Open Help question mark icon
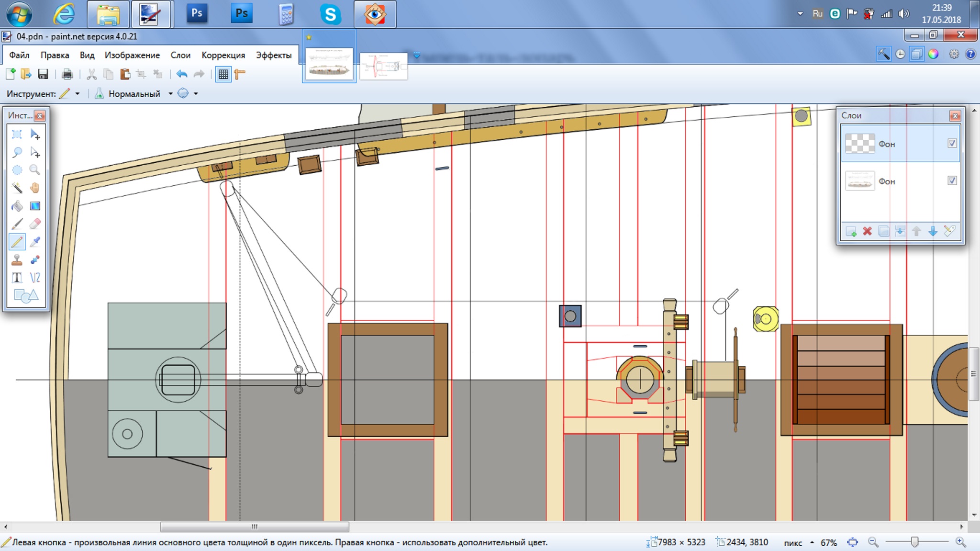The width and height of the screenshot is (980, 551). tap(970, 54)
